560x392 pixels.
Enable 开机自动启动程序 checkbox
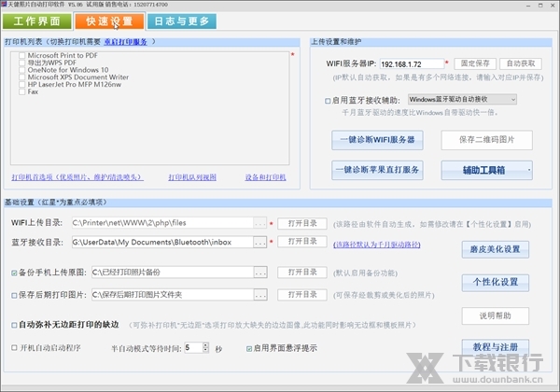(x=14, y=348)
